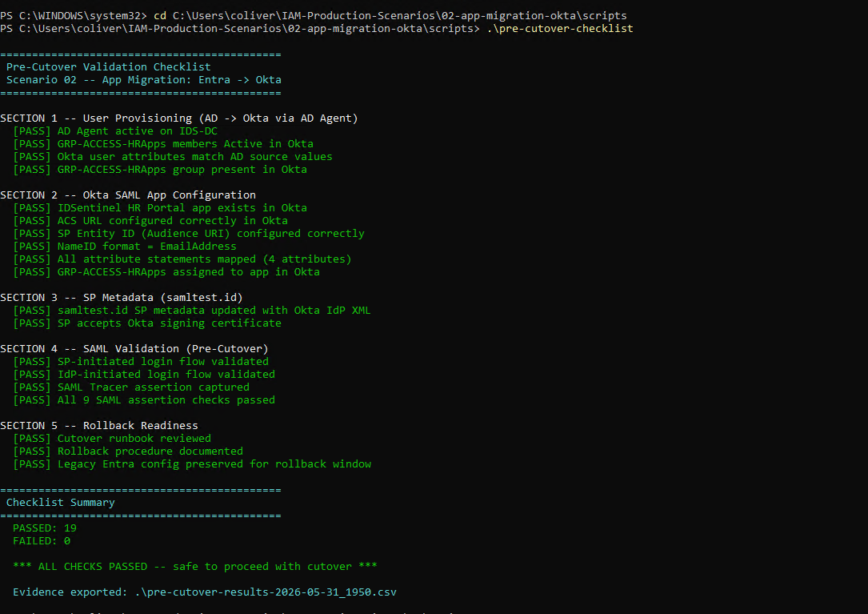Screen dimensions: 868x614
Task: Select 'GRP-ACCESS-HRApps members Active in Okta' line
Action: coord(162,144)
